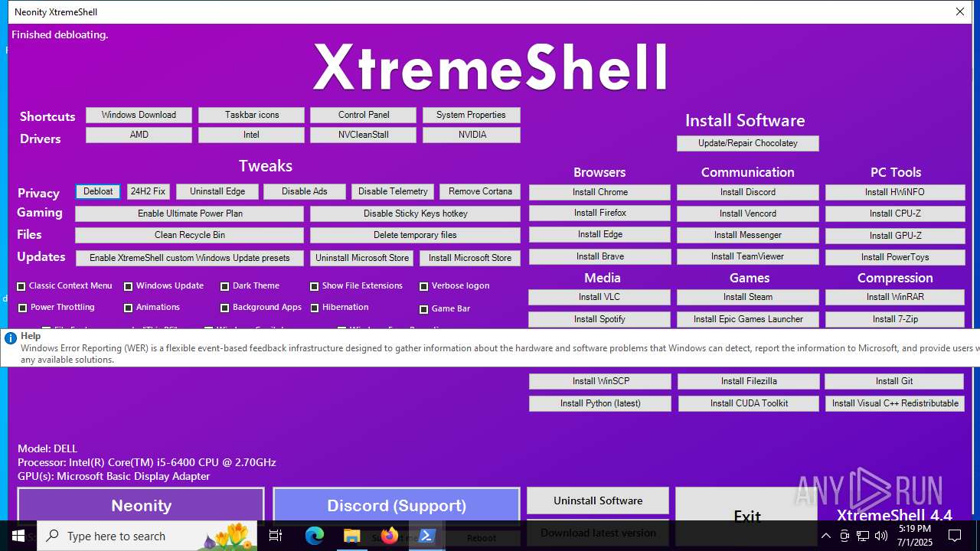980x551 pixels.
Task: Open the Windows Download shortcut
Action: (139, 115)
